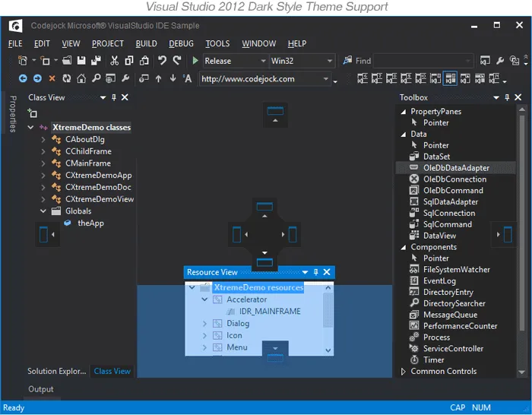
Task: Click the blue Forward navigation arrow
Action: point(37,79)
